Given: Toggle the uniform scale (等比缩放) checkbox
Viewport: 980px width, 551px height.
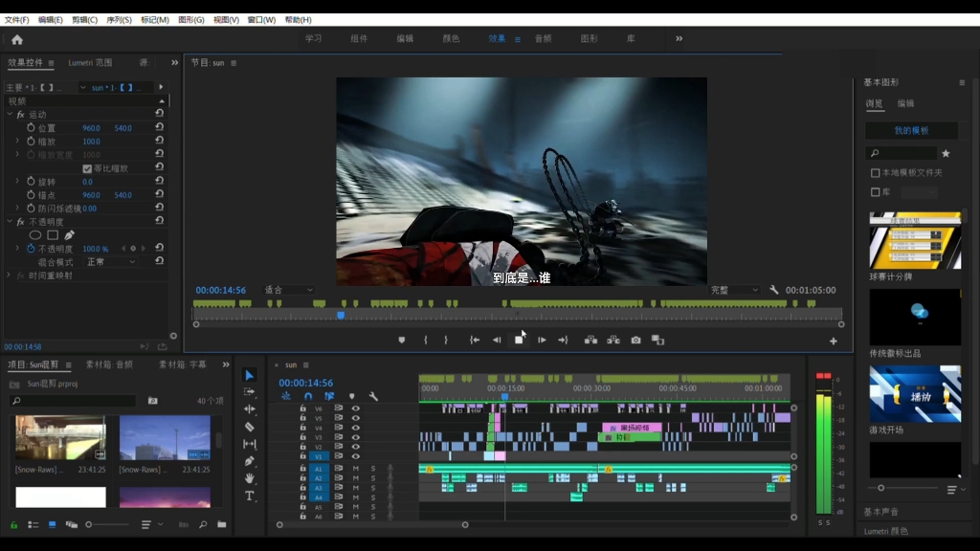Looking at the screenshot, I should 87,168.
